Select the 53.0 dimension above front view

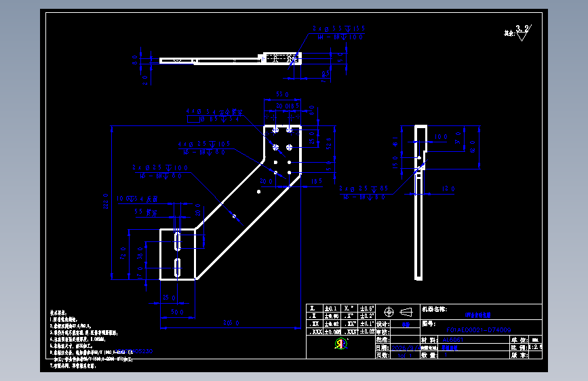click(282, 94)
